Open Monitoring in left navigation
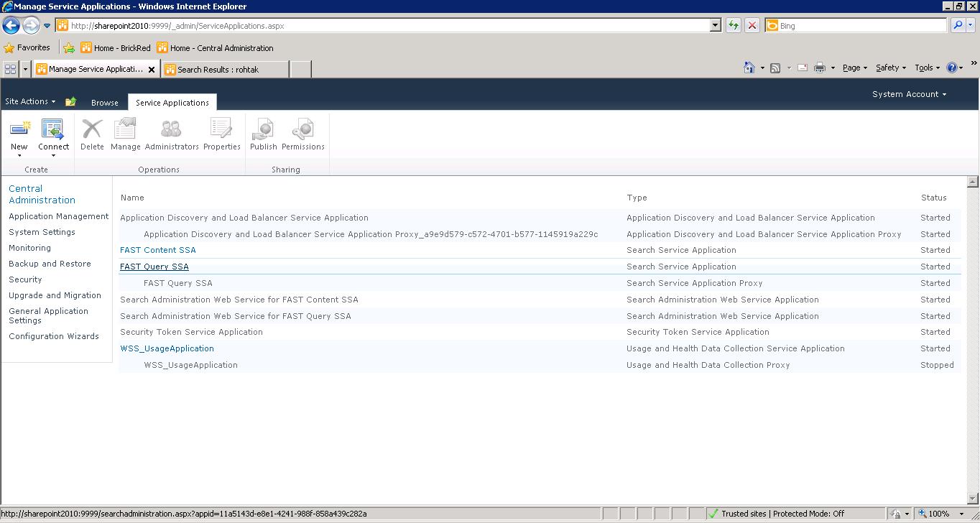980x523 pixels. click(x=29, y=248)
